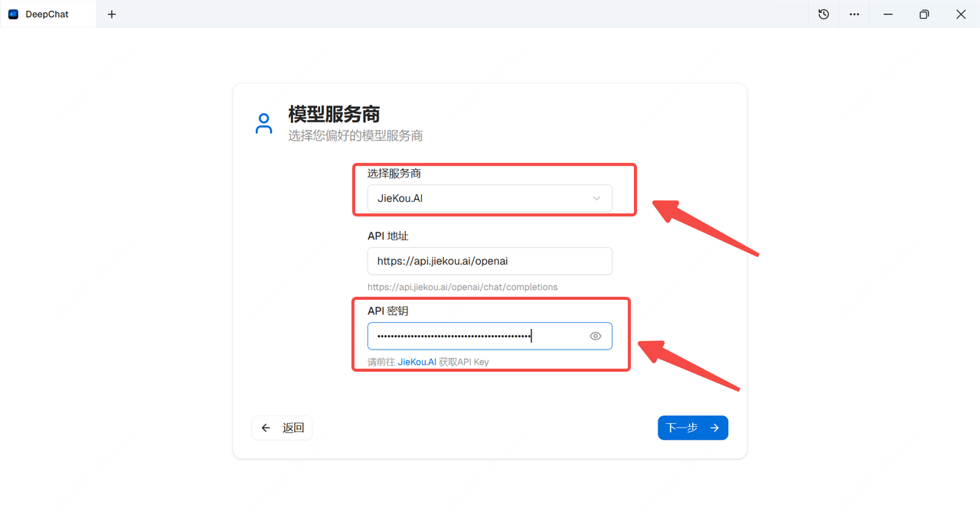Click the DeepChat app logo icon
The width and height of the screenshot is (980, 514).
(x=13, y=14)
